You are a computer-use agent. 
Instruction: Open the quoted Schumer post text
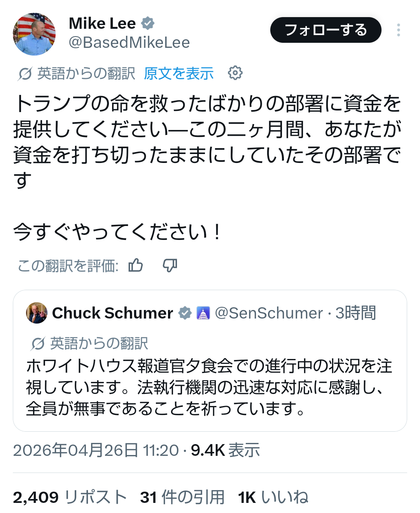[x=209, y=387]
